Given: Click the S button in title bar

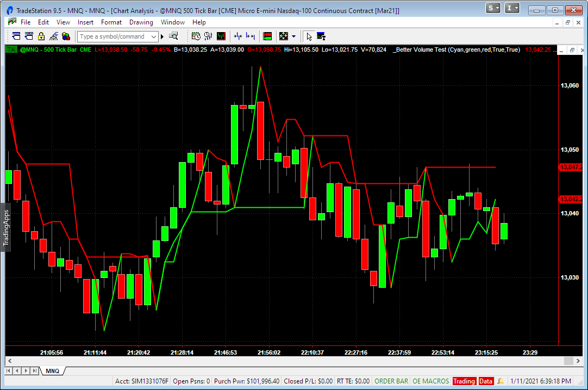Looking at the screenshot, I should click(493, 8).
